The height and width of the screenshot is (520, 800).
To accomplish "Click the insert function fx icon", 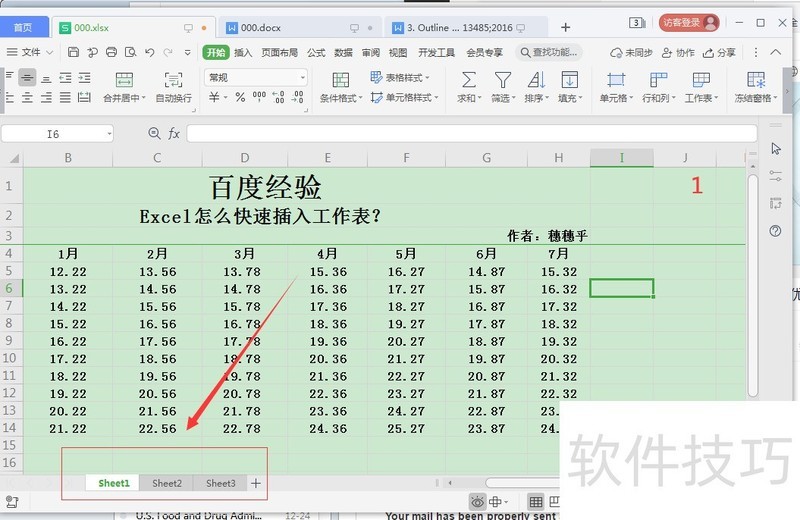I will coord(174,133).
